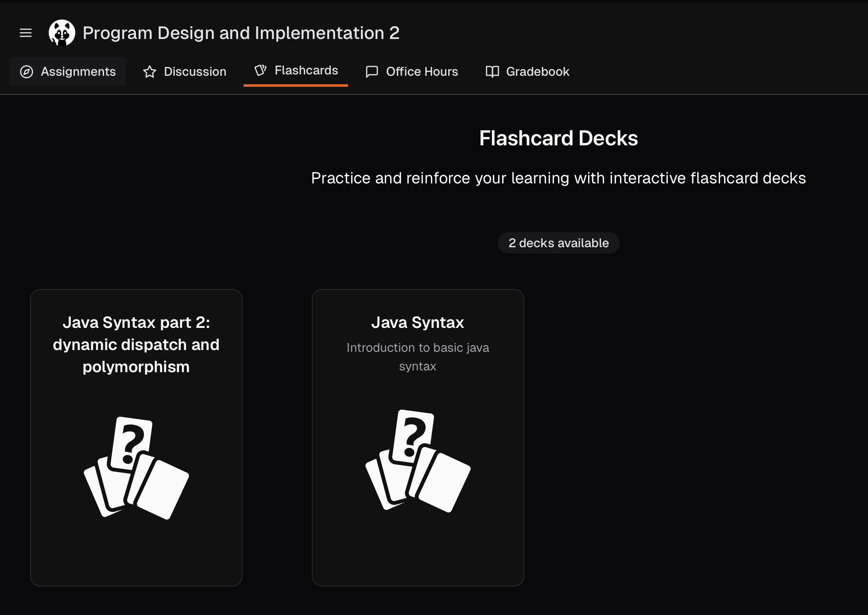
Task: View the Gradebook tab
Action: coord(537,72)
